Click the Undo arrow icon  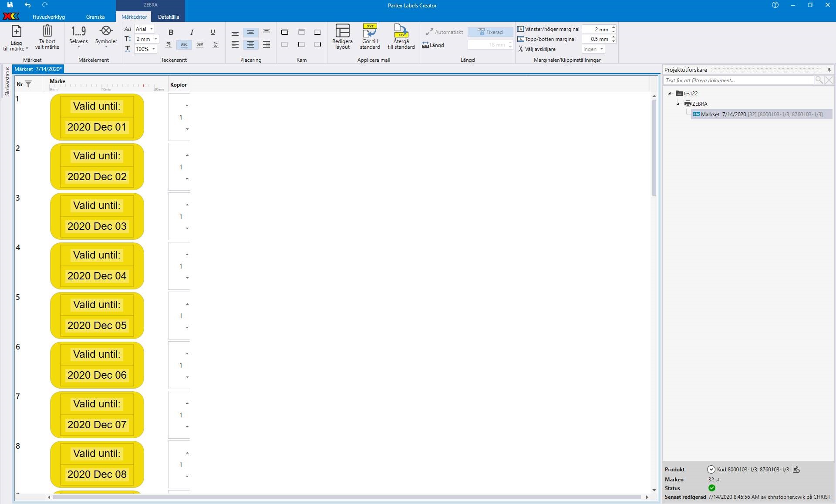[27, 5]
